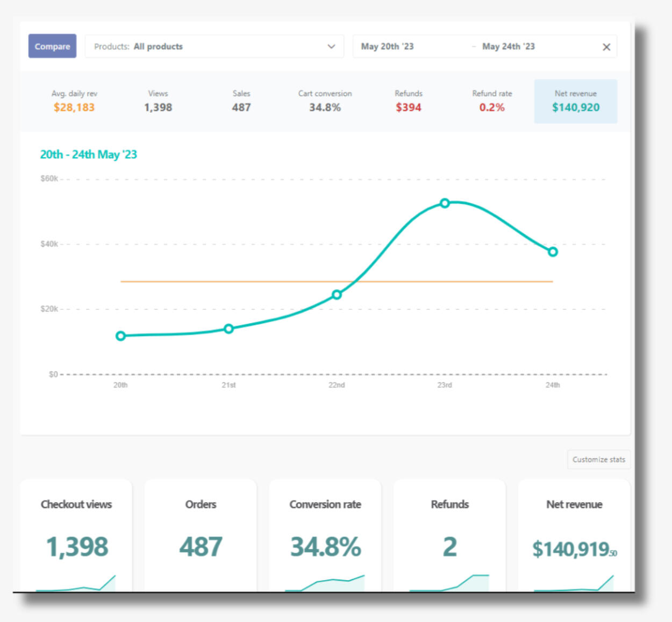Clear the date range with the X icon
This screenshot has height=622, width=672.
tap(606, 47)
